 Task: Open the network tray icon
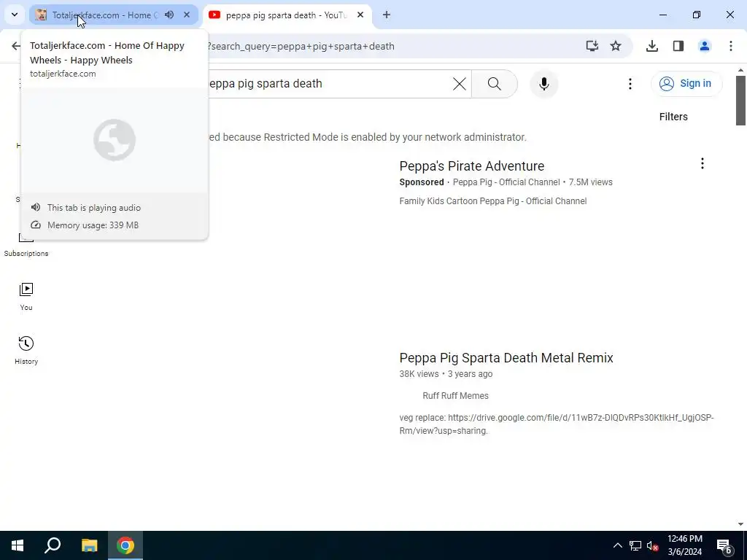tap(635, 545)
